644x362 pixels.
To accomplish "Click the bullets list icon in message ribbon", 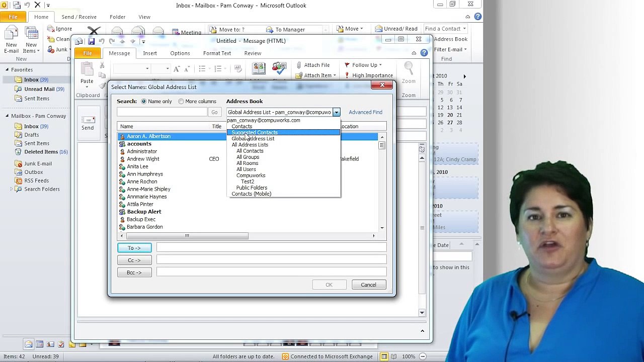I will [x=202, y=69].
